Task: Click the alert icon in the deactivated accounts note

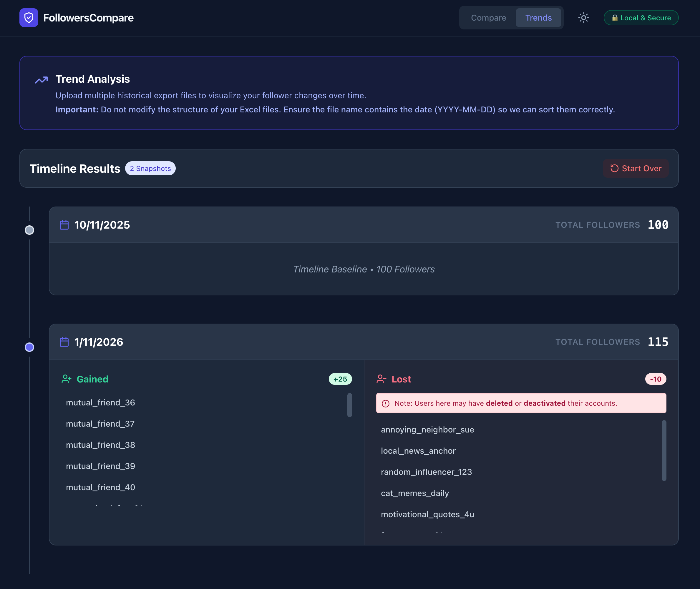Action: 386,403
